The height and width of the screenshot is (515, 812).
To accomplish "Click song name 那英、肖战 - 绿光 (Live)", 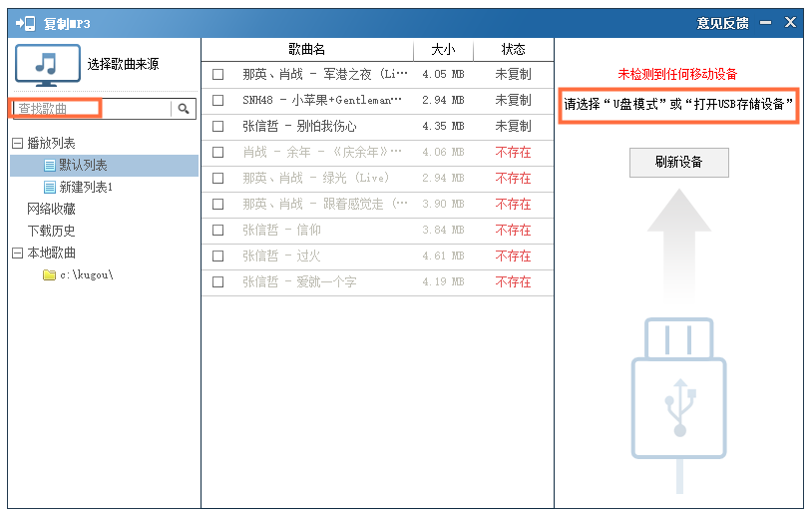I will coord(316,179).
